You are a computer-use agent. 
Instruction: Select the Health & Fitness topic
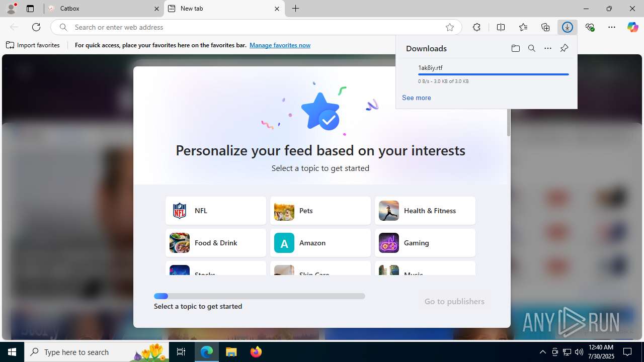point(425,211)
